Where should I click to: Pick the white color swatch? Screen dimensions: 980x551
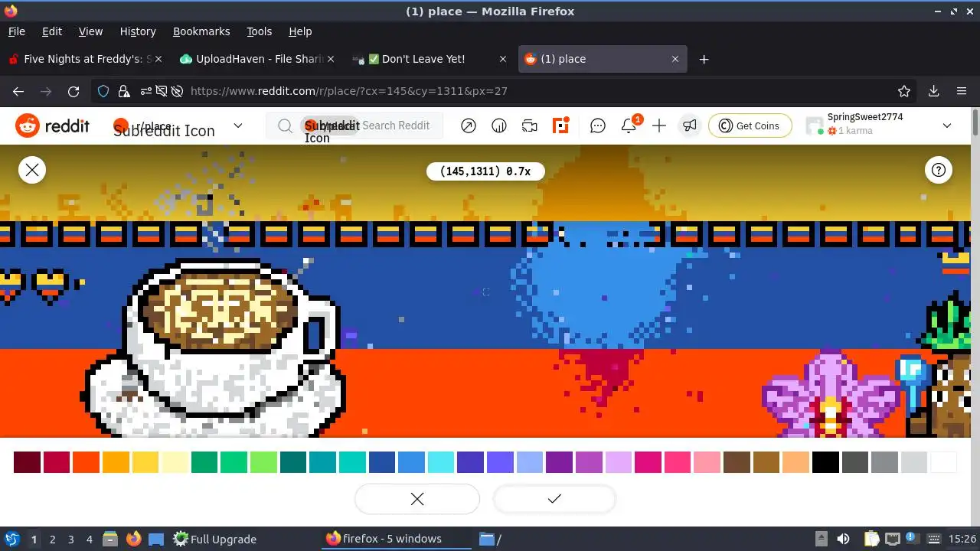(x=944, y=462)
